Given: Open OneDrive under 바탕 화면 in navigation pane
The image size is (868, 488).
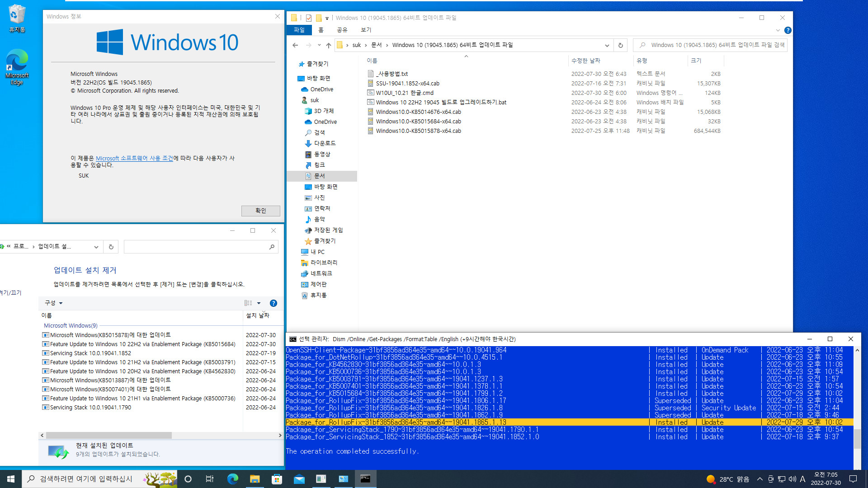Looking at the screenshot, I should pyautogui.click(x=321, y=89).
